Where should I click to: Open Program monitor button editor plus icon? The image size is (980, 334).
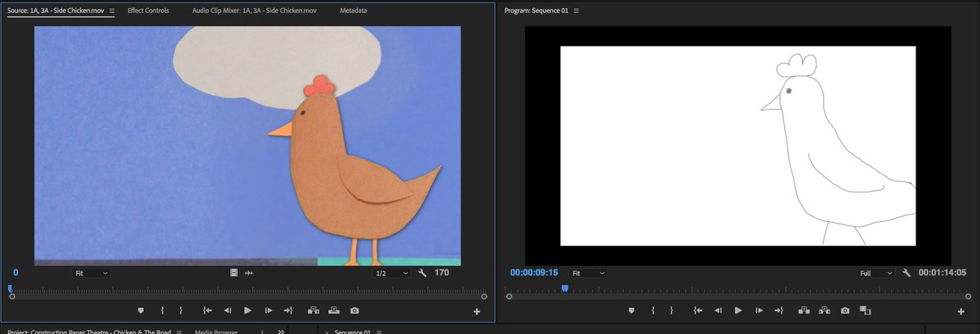[960, 311]
